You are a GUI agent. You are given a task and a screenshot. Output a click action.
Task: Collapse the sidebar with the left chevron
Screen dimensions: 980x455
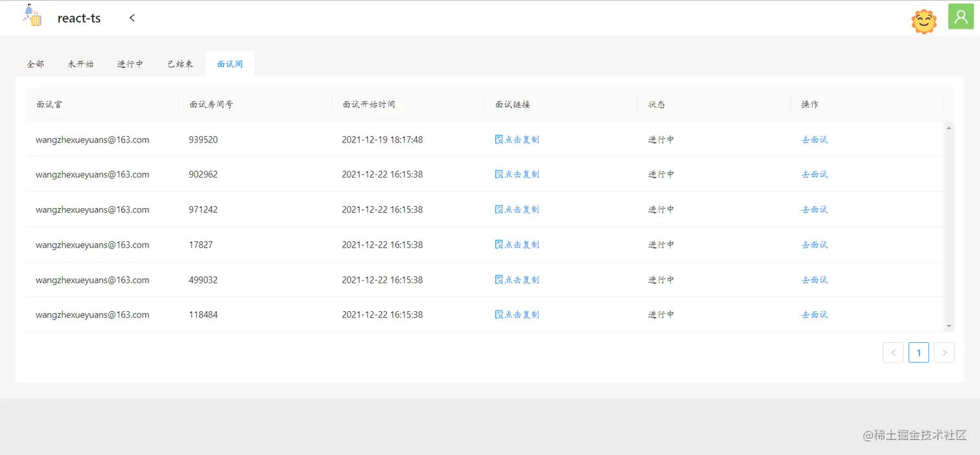pos(132,17)
